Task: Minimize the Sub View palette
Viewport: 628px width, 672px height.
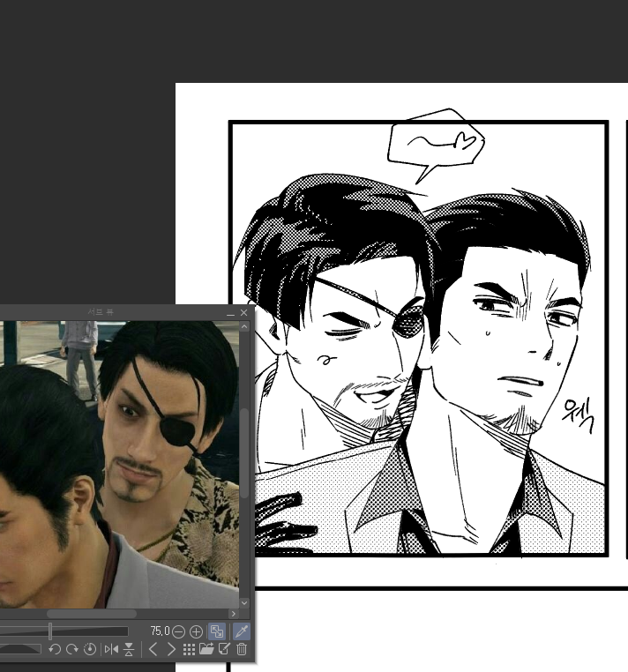Action: [x=230, y=313]
